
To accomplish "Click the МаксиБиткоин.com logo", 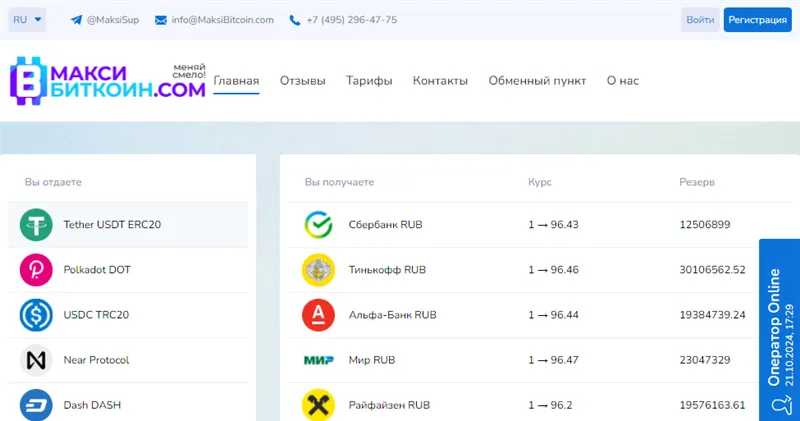I will (x=108, y=81).
